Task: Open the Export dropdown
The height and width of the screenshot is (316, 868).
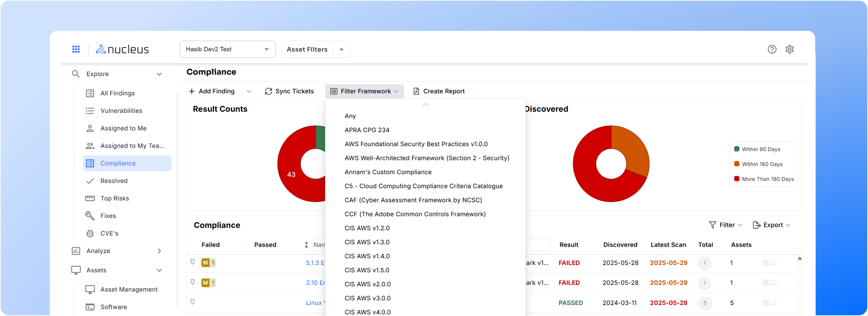Action: (771, 225)
